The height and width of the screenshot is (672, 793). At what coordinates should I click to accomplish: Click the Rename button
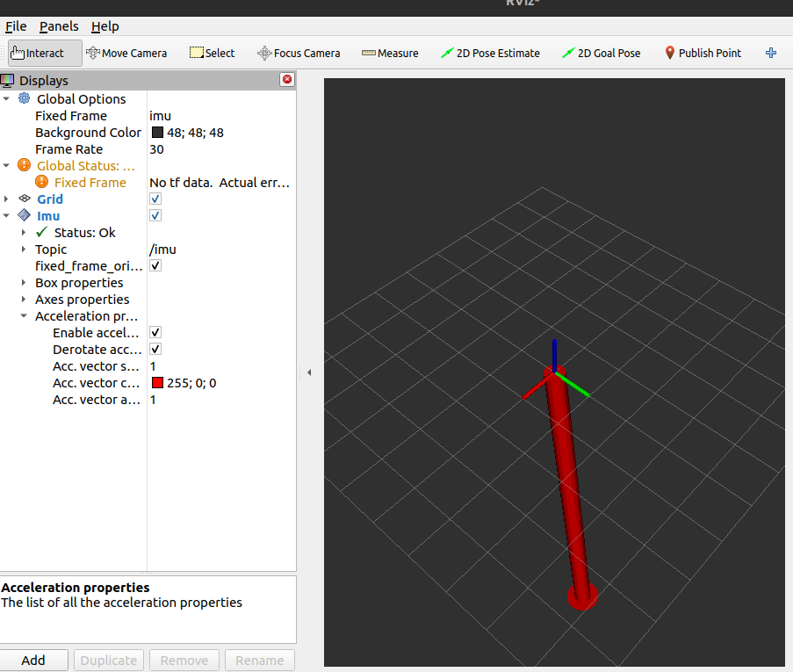259,661
